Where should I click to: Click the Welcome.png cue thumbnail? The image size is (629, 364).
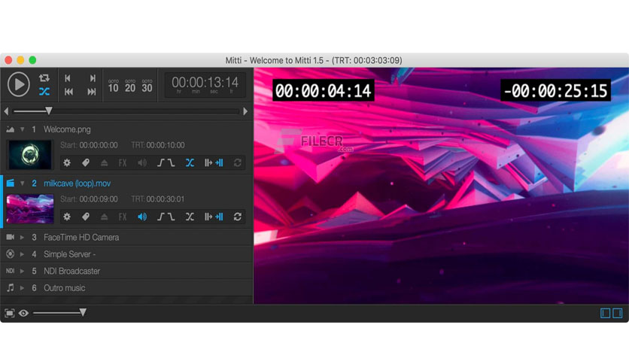pos(30,154)
